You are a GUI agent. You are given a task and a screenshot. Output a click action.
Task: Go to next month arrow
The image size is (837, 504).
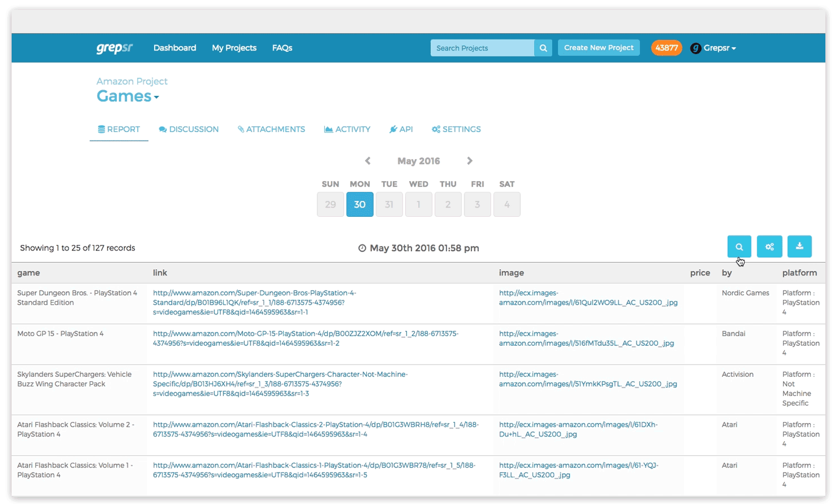tap(470, 161)
